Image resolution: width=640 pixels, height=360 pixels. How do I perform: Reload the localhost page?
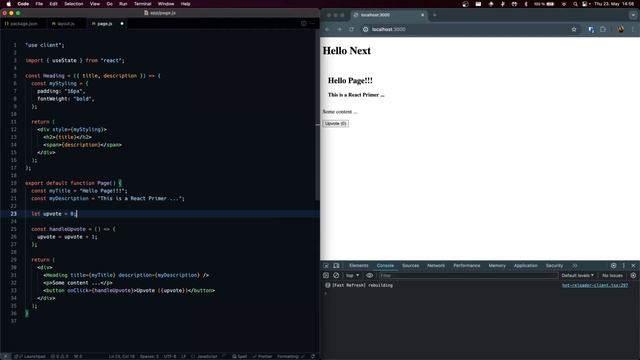pos(351,29)
